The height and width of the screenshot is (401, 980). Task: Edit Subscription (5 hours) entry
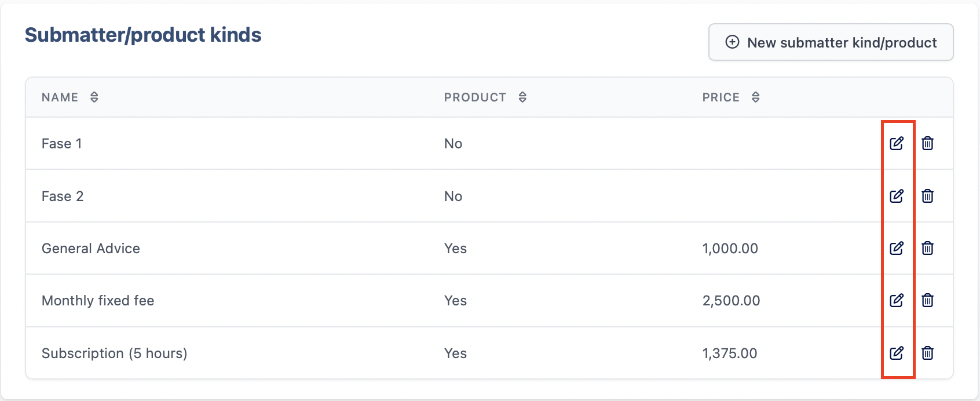pyautogui.click(x=897, y=353)
